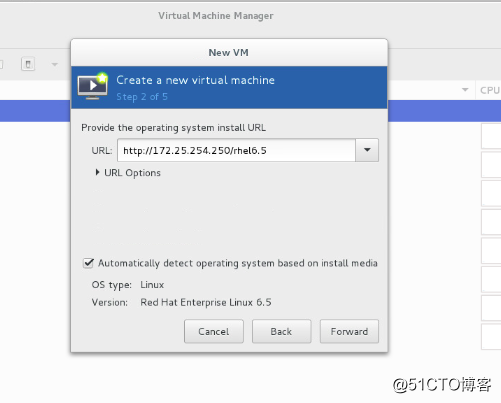Click the virtual machine monitor wizard icon
Image resolution: width=501 pixels, height=403 pixels.
(x=93, y=86)
